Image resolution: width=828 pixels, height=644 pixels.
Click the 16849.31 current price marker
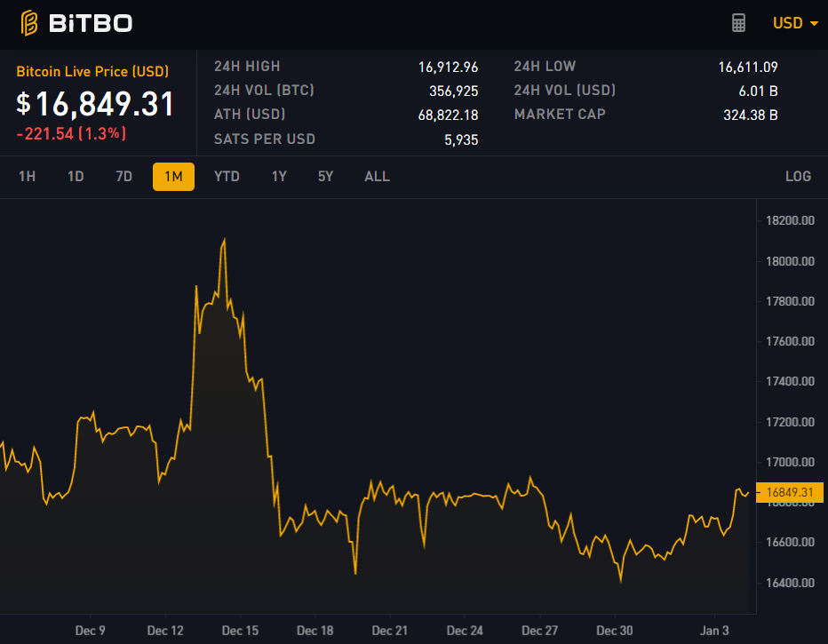pyautogui.click(x=790, y=492)
